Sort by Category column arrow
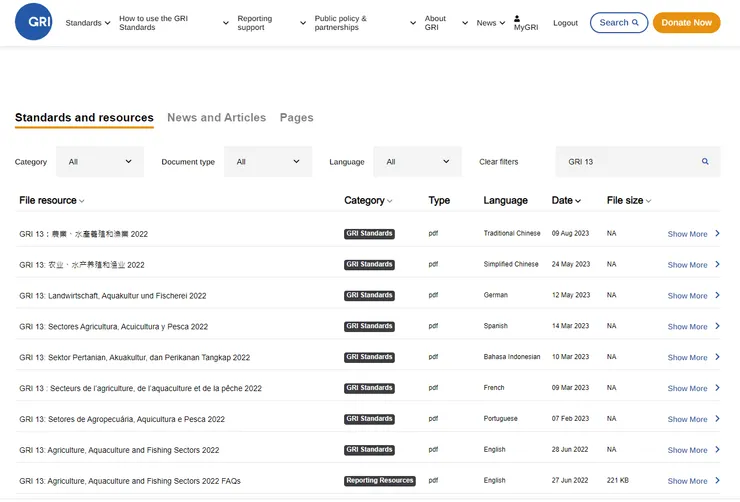Image resolution: width=740 pixels, height=502 pixels. 390,201
